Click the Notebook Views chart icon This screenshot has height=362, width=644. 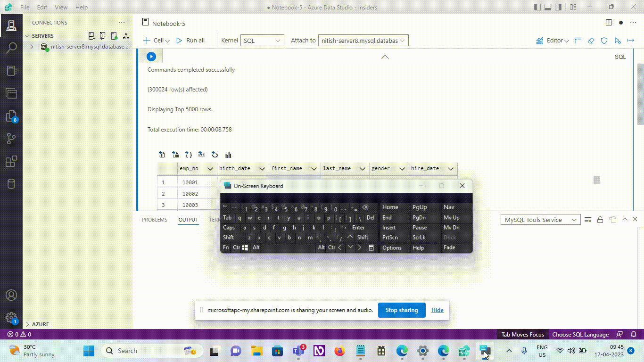pyautogui.click(x=540, y=41)
